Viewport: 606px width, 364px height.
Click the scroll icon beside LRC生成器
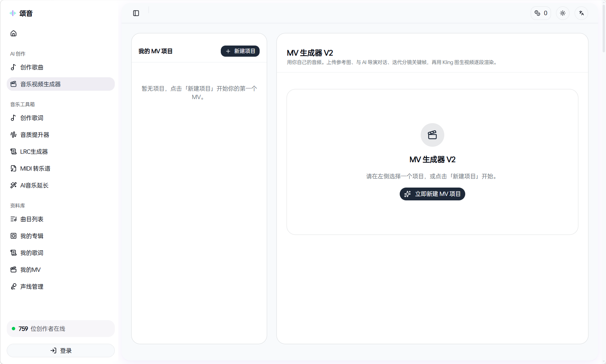click(14, 151)
